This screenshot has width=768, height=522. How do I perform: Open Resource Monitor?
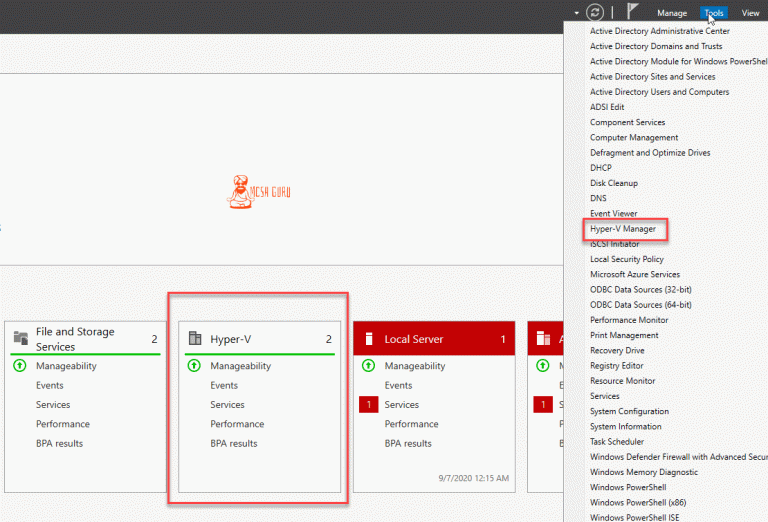coord(623,380)
